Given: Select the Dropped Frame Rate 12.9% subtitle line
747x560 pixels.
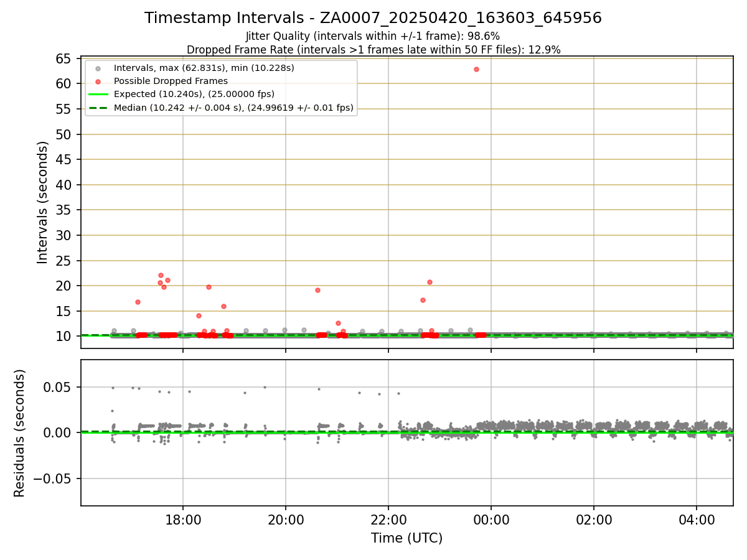Looking at the screenshot, I should click(x=374, y=50).
